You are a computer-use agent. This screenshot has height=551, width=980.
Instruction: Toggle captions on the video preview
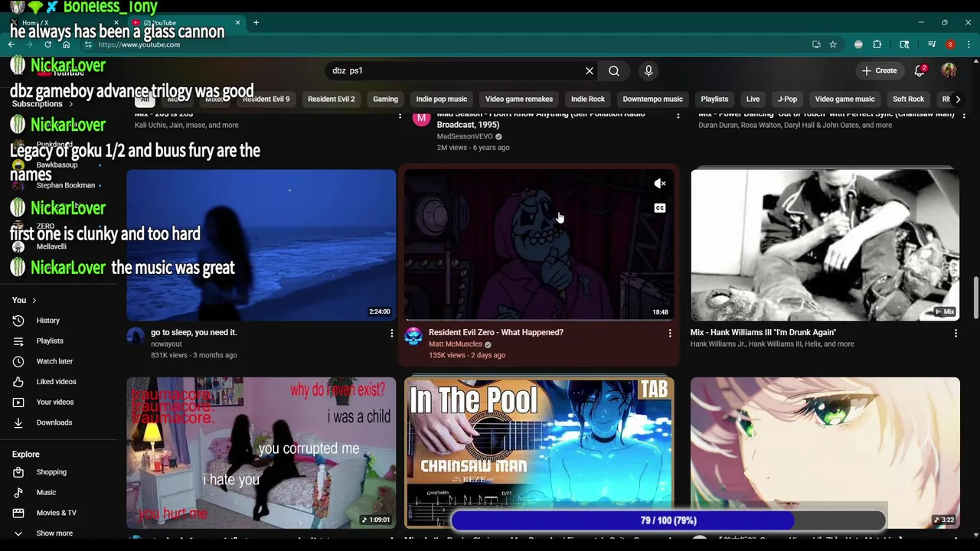tap(660, 208)
